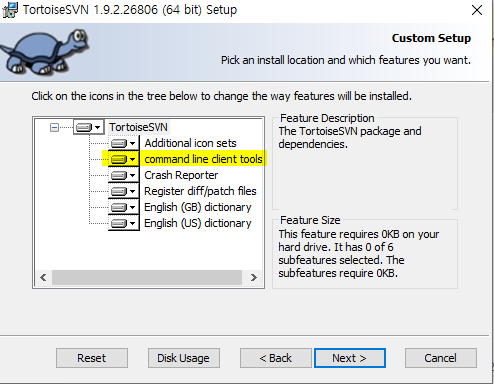Image resolution: width=494 pixels, height=384 pixels.
Task: Collapse the TortoiseSVN feature tree node
Action: click(54, 127)
